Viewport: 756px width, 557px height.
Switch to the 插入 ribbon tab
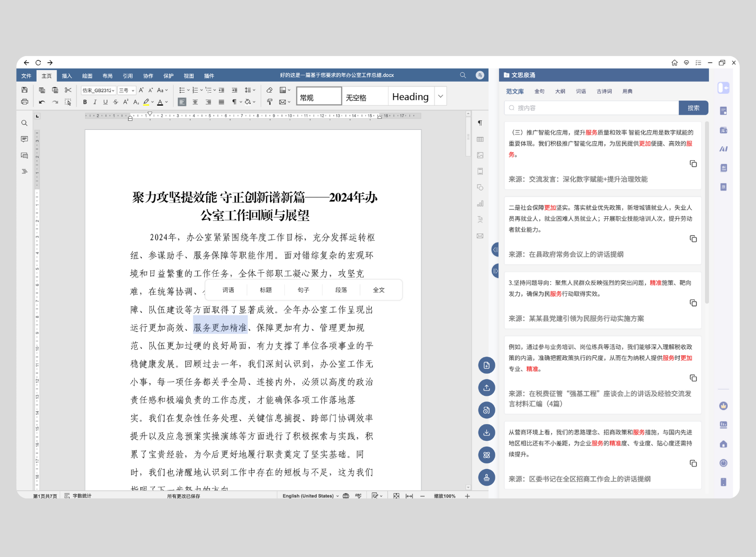pyautogui.click(x=67, y=76)
